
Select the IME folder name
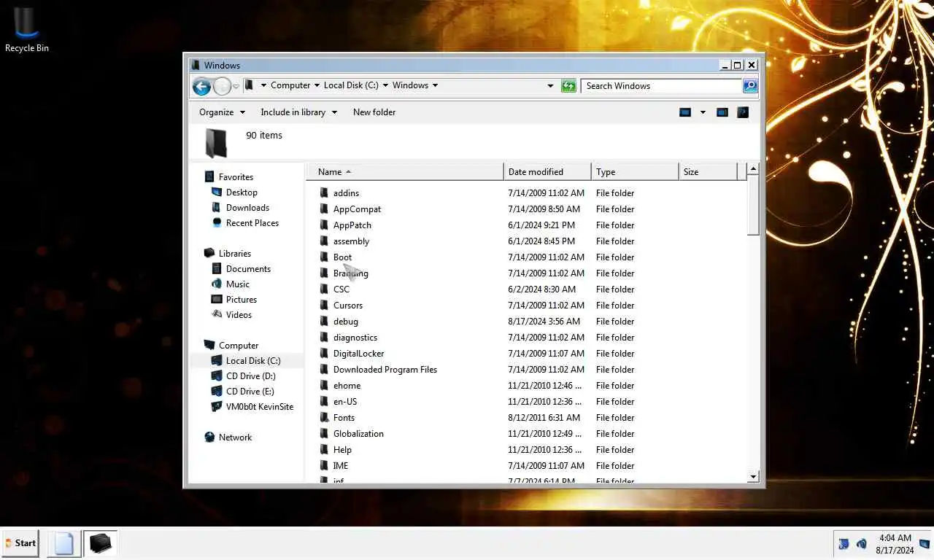341,466
